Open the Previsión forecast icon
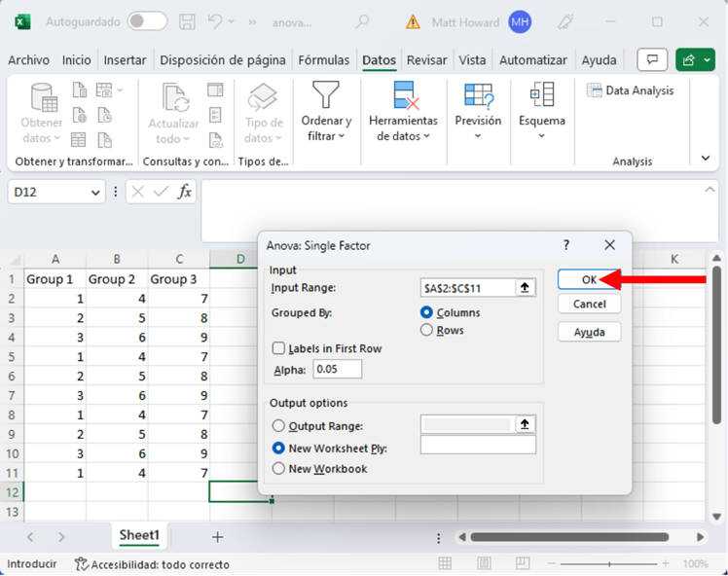This screenshot has width=728, height=576. (x=478, y=95)
